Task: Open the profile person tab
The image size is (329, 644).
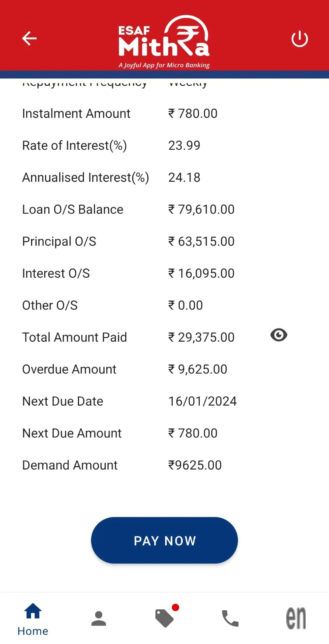Action: pos(99,618)
